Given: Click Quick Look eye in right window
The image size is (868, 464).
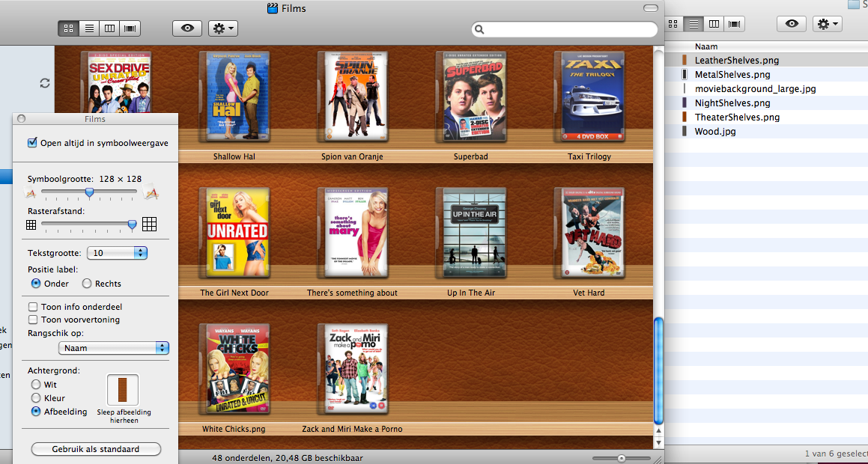Looking at the screenshot, I should coord(792,24).
